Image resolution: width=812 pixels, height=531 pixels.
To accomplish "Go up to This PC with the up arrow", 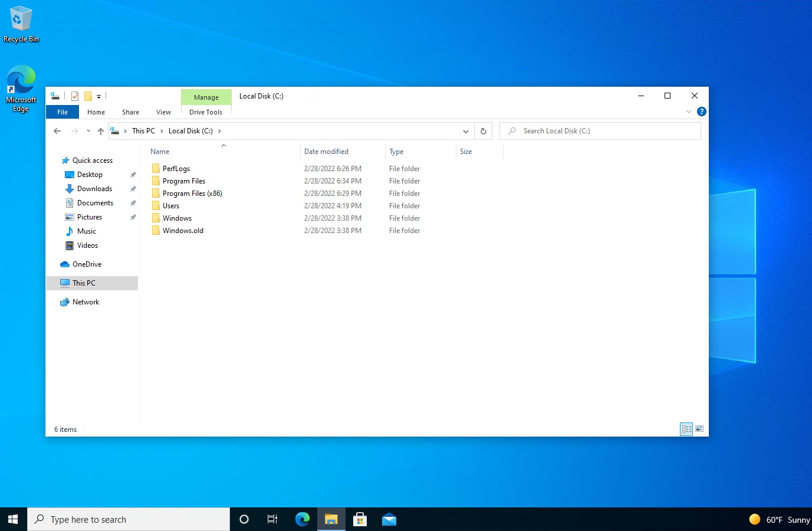I will coord(100,130).
